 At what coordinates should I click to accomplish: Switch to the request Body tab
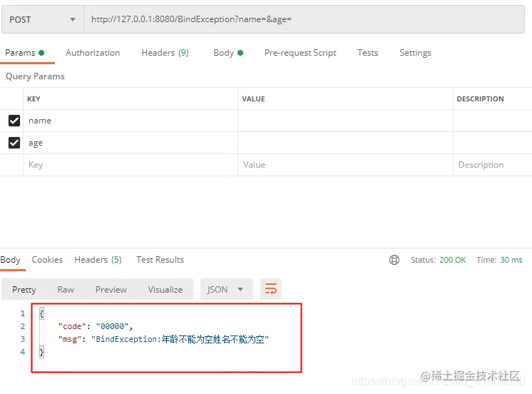(x=228, y=53)
